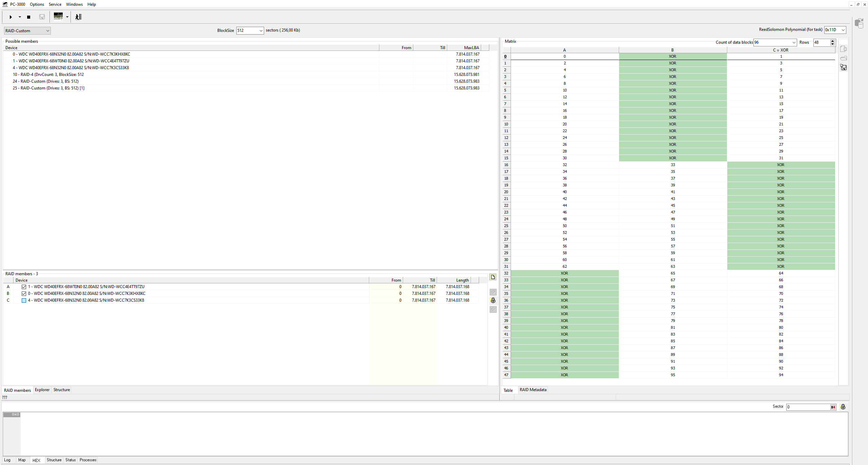Viewport: 868px width, 465px height.
Task: Click the save matrix floppy icon
Action: [844, 67]
